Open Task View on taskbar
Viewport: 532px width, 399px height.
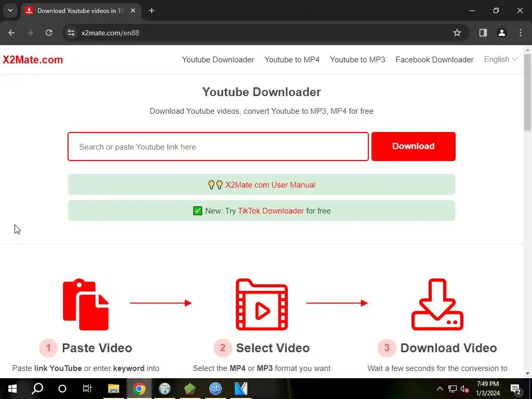87,389
